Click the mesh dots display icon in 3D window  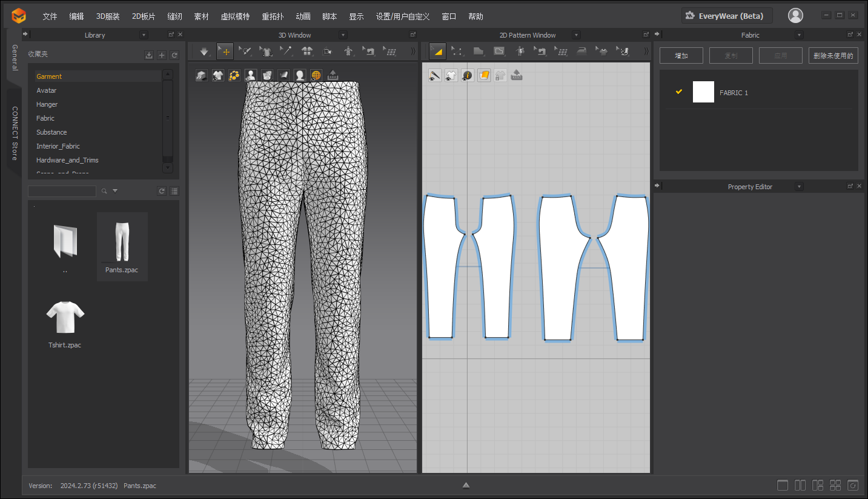tap(234, 75)
